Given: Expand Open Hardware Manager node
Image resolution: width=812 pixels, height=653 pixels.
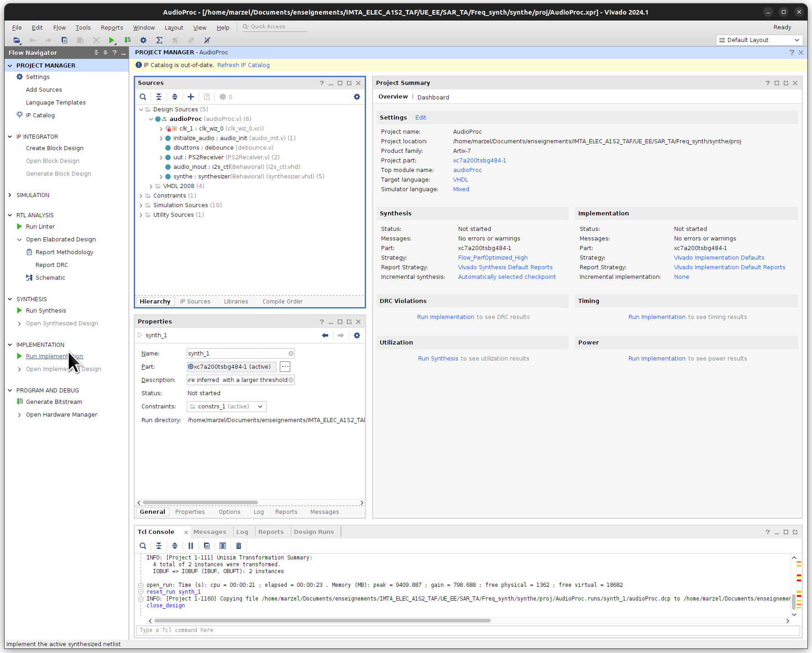Looking at the screenshot, I should point(20,415).
